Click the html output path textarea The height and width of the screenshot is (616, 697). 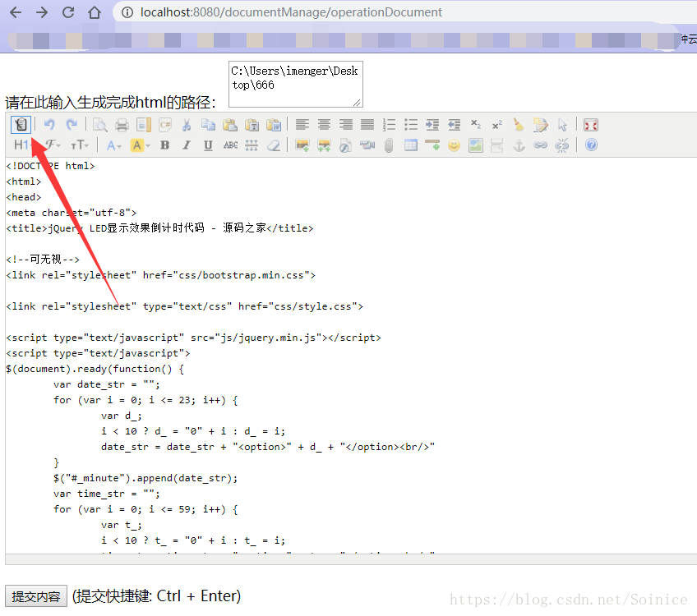point(296,85)
